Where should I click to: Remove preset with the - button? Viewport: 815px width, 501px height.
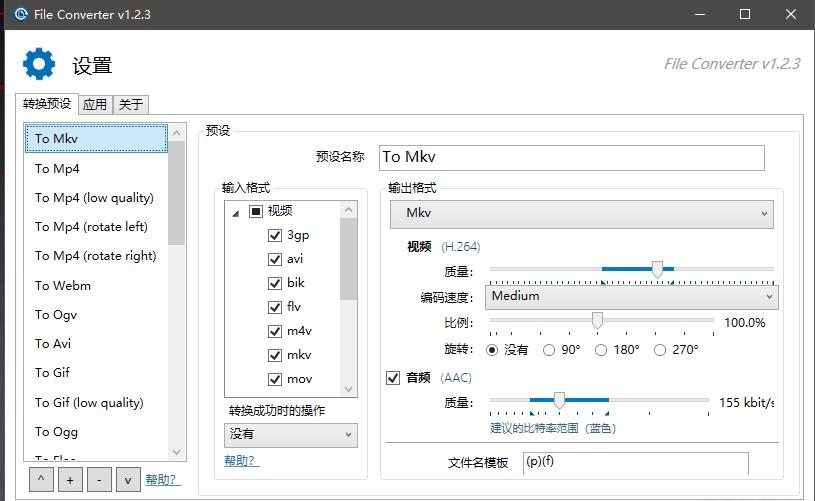[99, 480]
